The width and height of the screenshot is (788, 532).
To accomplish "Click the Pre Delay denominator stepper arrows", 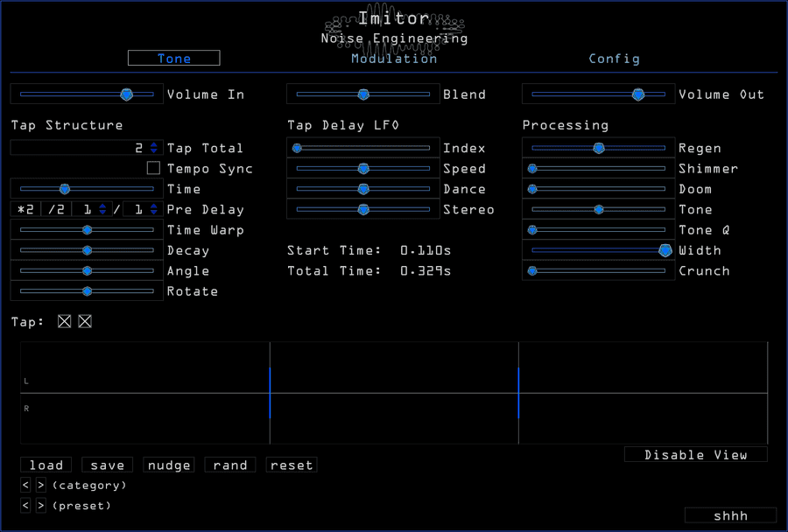I will (154, 209).
